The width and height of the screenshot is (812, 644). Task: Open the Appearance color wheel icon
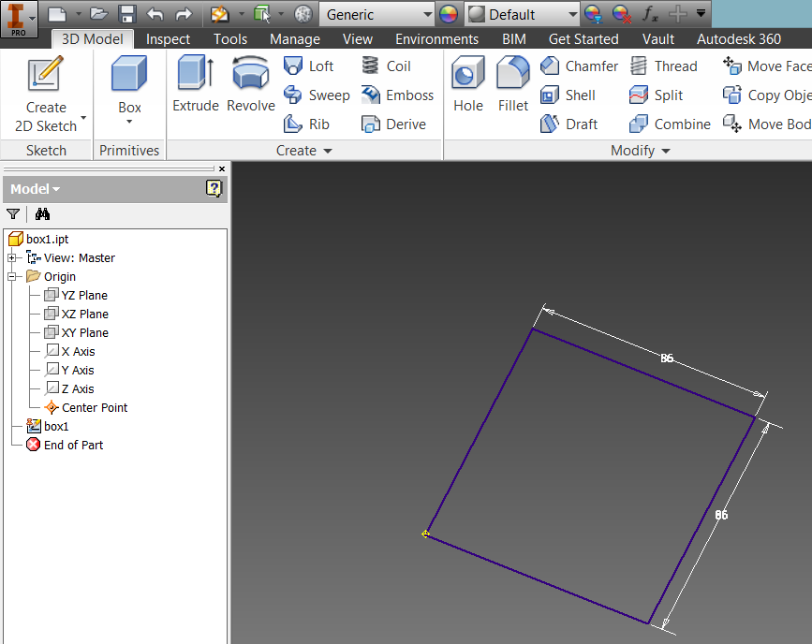click(448, 14)
